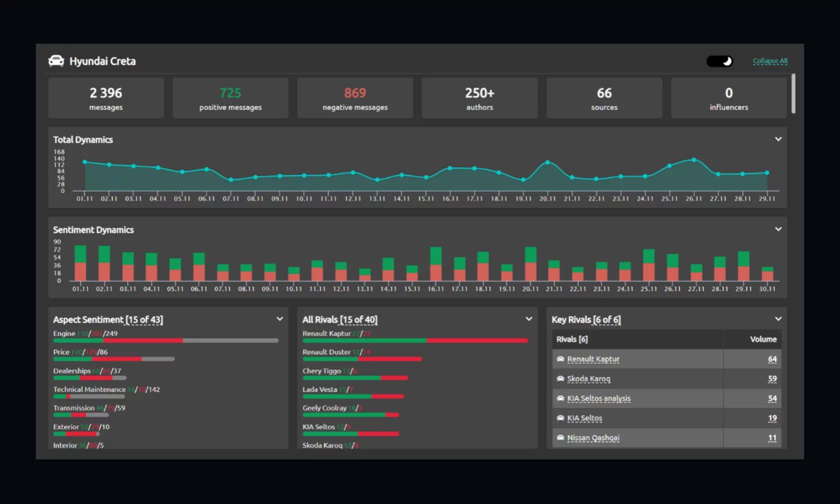Open the Nissan Qashqai rival link
The image size is (840, 504).
(x=593, y=438)
